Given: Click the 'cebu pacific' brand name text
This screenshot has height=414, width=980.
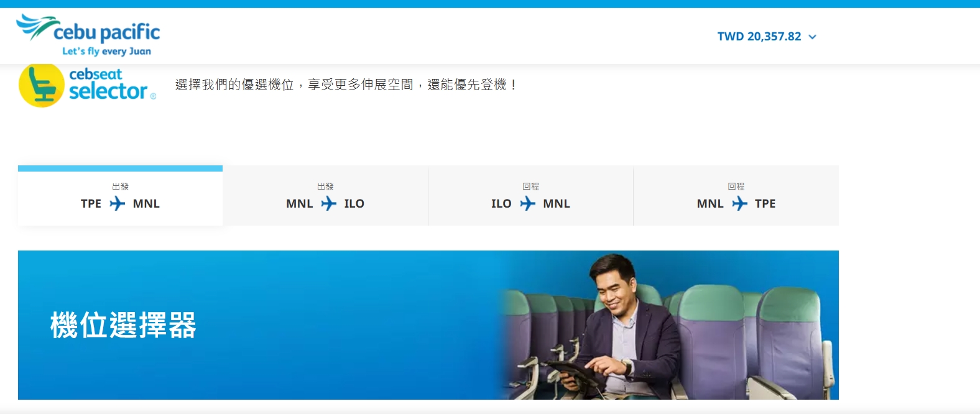Looking at the screenshot, I should (x=106, y=32).
